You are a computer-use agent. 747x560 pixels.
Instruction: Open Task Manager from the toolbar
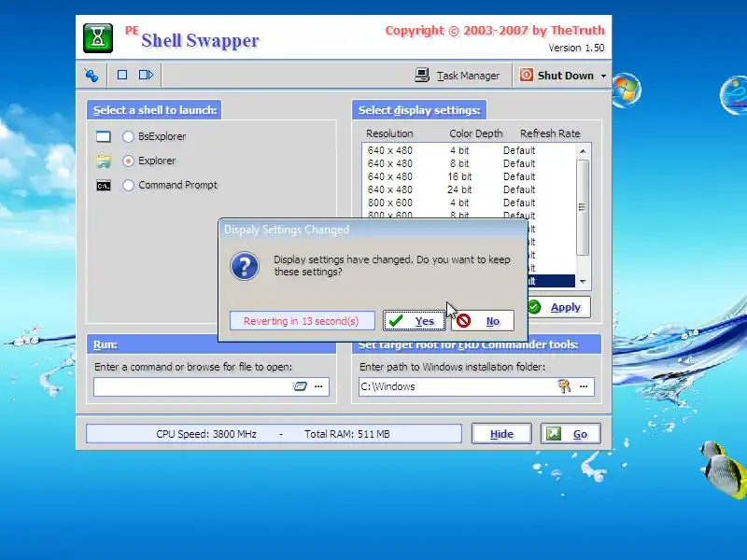coord(457,76)
